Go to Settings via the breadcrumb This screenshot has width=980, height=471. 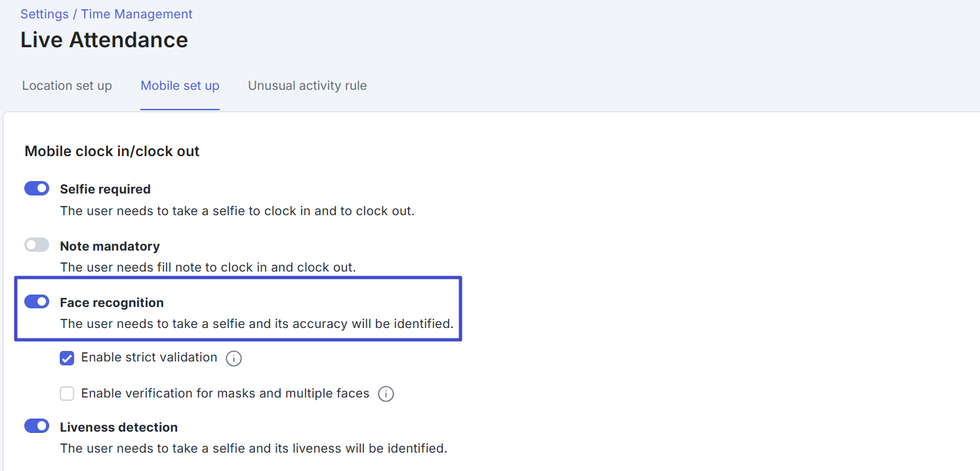[44, 14]
